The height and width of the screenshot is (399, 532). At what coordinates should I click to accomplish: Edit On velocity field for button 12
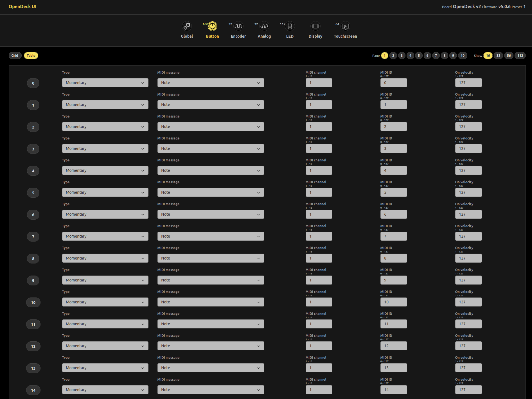click(468, 346)
